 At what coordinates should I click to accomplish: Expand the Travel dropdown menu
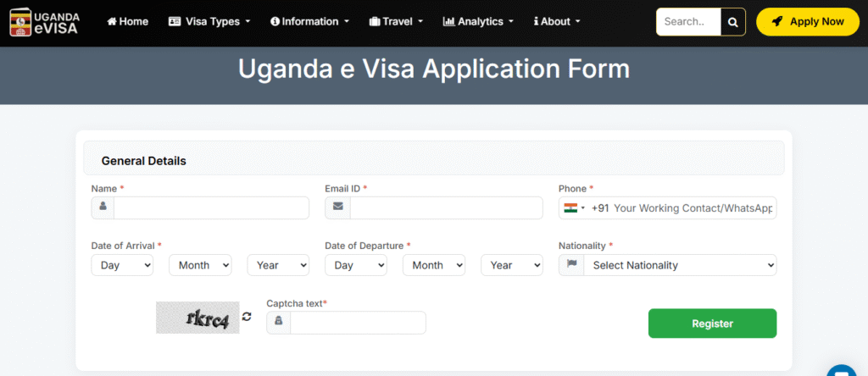tap(397, 21)
